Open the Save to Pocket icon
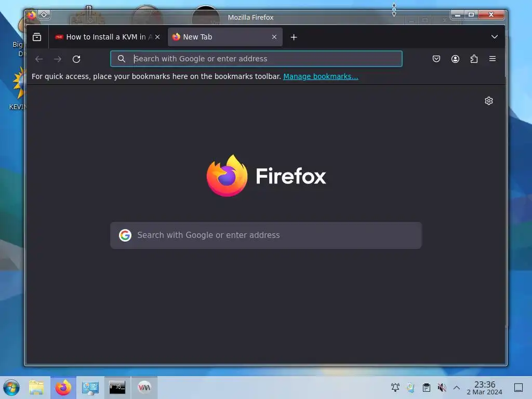Screen dimensions: 532x399 pos(436,59)
